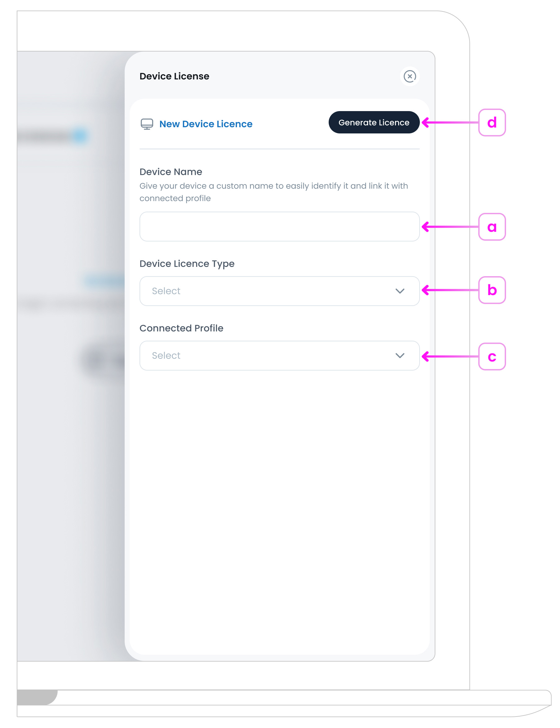560x728 pixels.
Task: Click the Device License dialog title
Action: coord(174,76)
